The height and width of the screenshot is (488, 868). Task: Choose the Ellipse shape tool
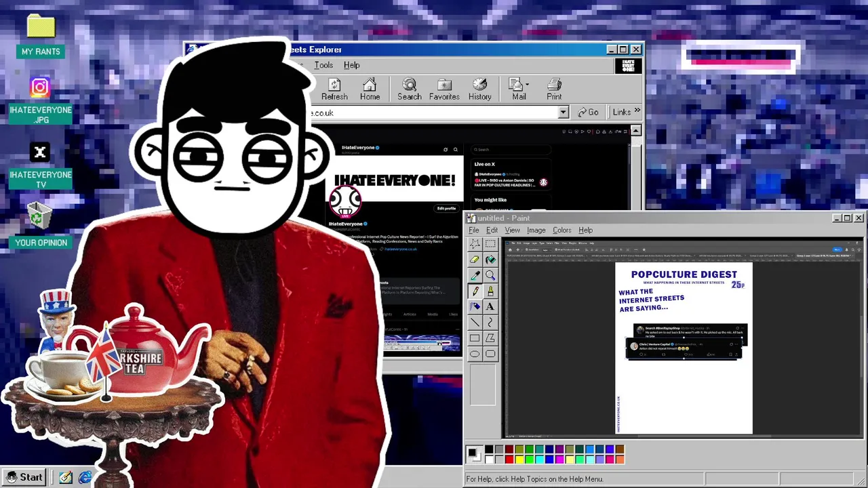click(x=475, y=353)
